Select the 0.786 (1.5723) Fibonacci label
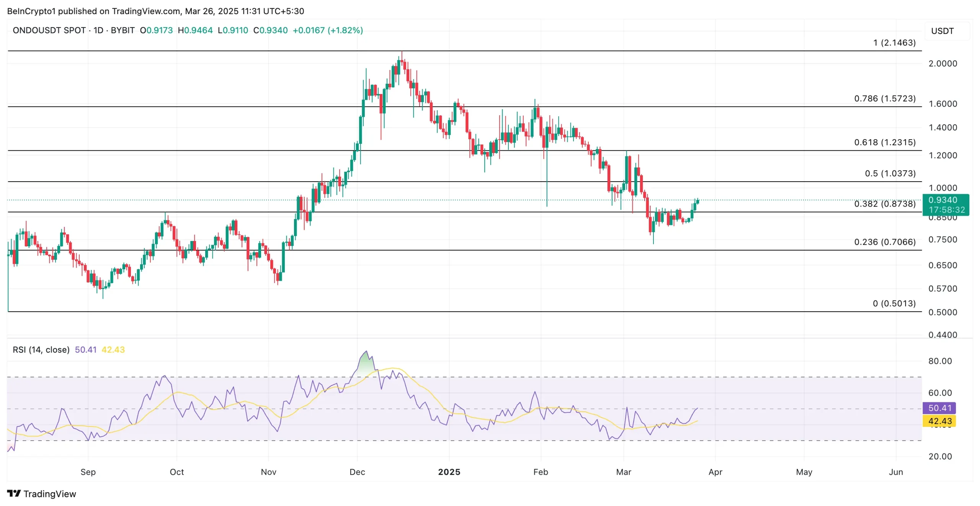Viewport: 980px width, 506px height. (885, 98)
